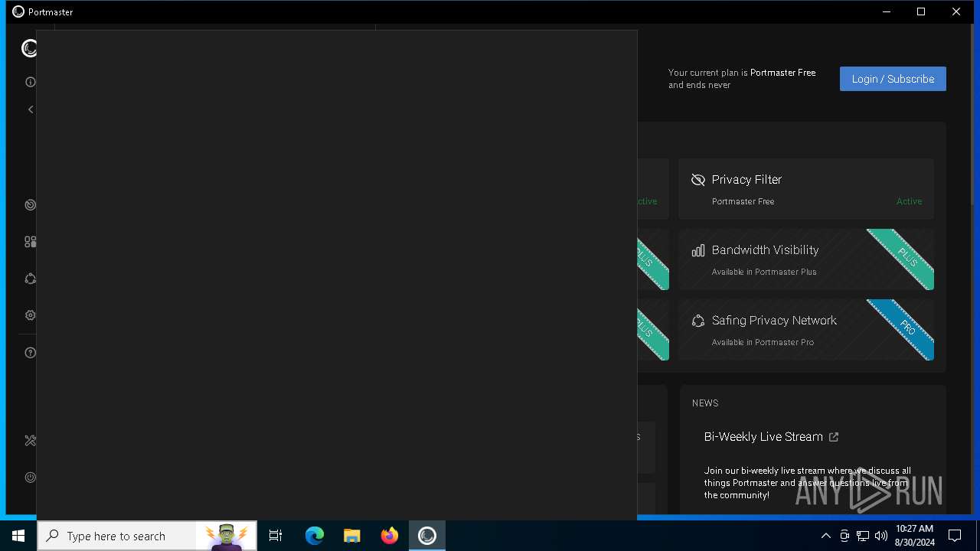Open the tools wrench icon in the sidebar

tap(31, 441)
